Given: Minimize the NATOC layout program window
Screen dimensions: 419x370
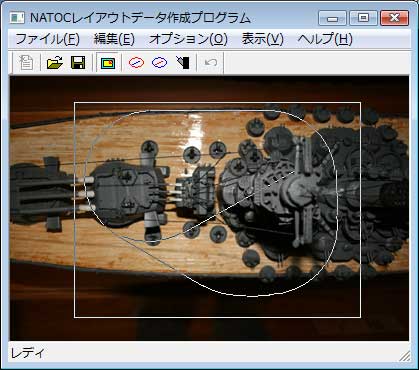Looking at the screenshot, I should tap(332, 18).
